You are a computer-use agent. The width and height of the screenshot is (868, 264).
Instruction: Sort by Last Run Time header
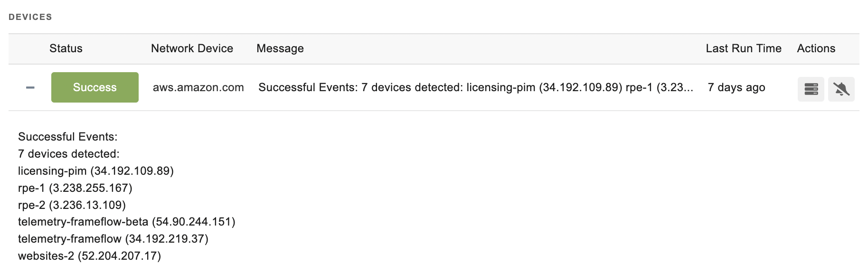[744, 48]
